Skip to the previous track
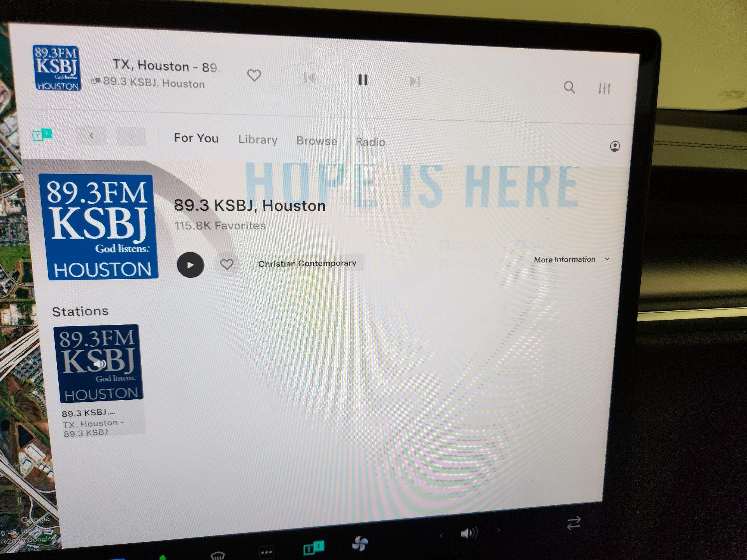 click(310, 78)
